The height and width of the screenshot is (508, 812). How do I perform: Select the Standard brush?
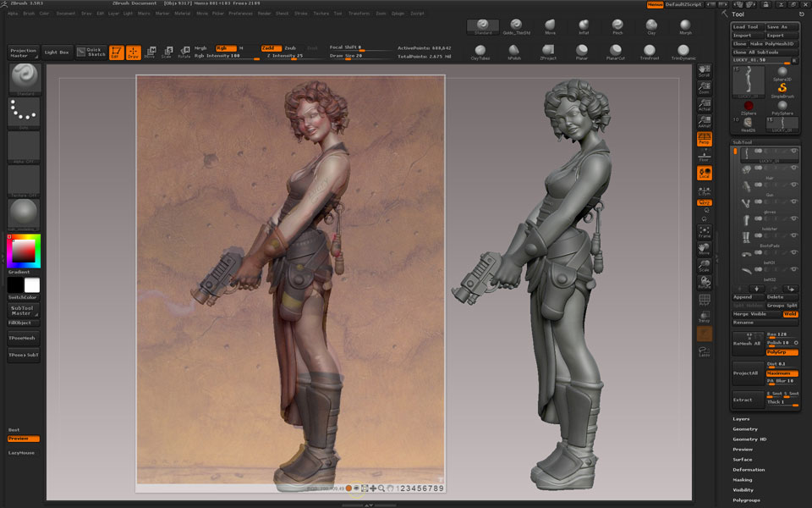[x=482, y=26]
